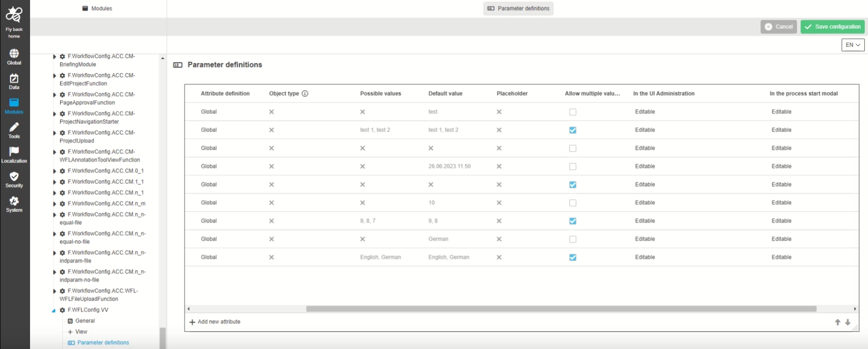Expand the F.WorkflowConfig.ACC.CM.0_1 tree node
The image size is (868, 349).
pyautogui.click(x=54, y=171)
